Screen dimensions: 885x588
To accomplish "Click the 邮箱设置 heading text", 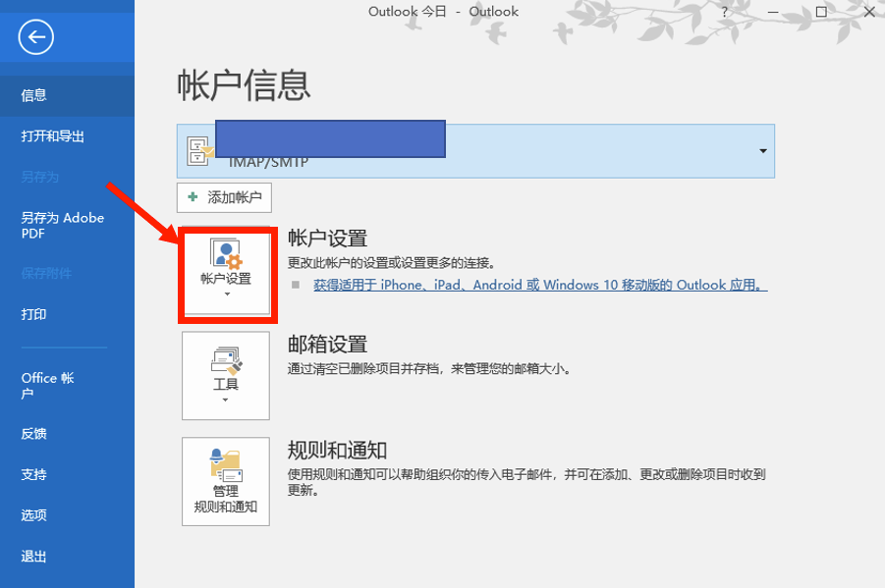I will click(327, 345).
